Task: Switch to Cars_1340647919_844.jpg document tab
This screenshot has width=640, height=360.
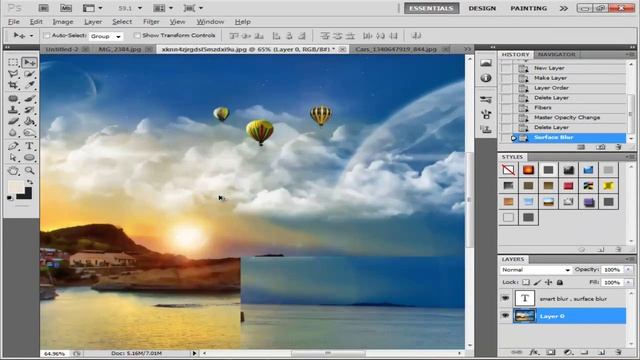Action: 396,49
